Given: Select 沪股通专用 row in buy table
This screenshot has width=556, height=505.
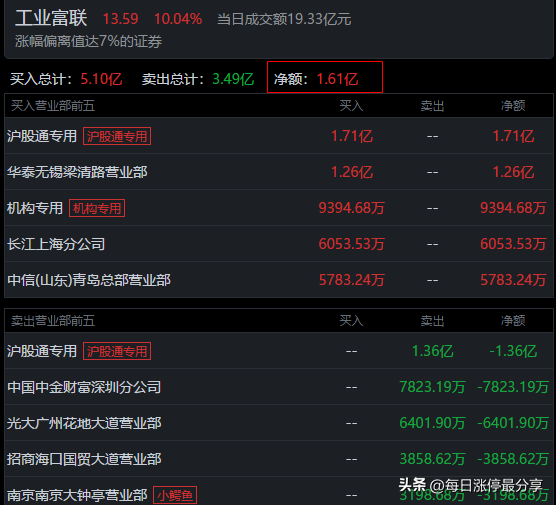Looking at the screenshot, I should coord(279,136).
